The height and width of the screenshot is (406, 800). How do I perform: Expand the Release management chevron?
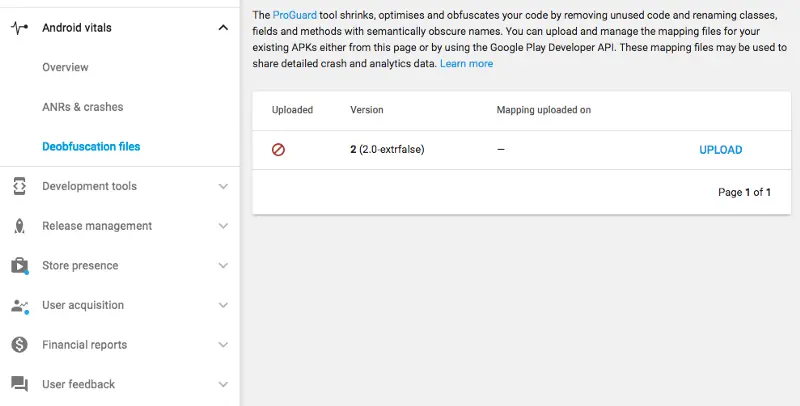tap(223, 226)
